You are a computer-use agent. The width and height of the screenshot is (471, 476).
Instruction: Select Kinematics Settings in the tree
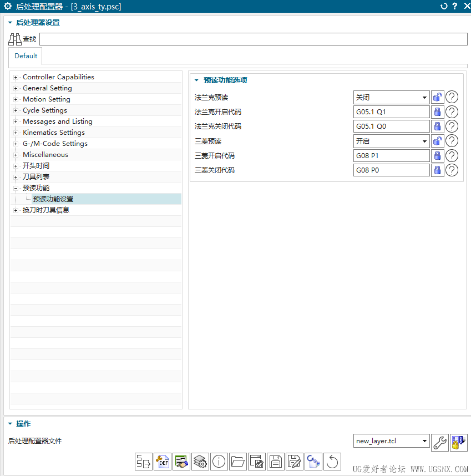54,133
